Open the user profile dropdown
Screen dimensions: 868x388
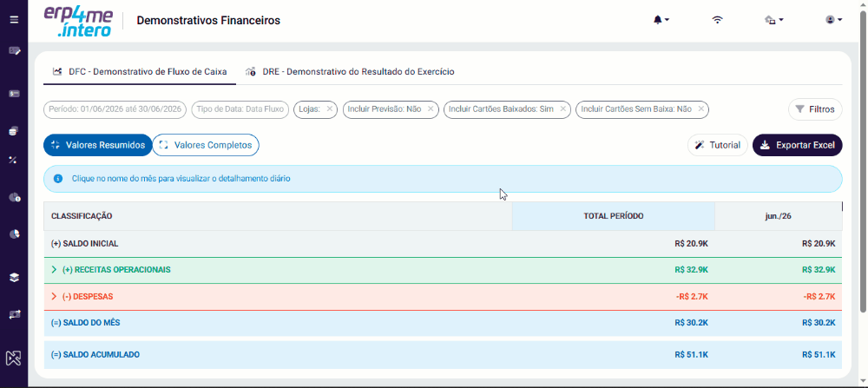click(x=833, y=20)
